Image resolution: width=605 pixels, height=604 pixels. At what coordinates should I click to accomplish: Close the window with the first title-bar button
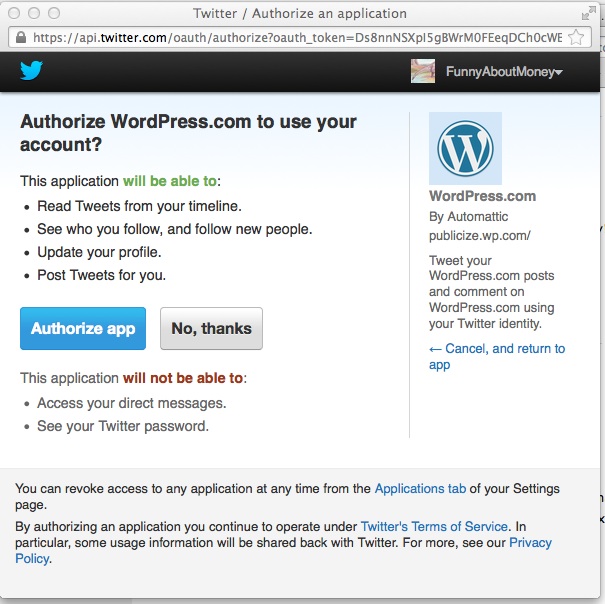tap(14, 13)
